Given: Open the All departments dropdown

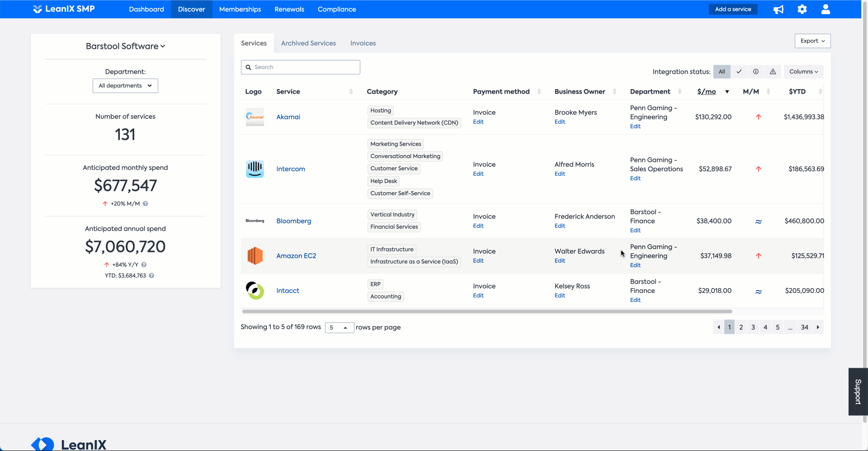Looking at the screenshot, I should click(125, 86).
